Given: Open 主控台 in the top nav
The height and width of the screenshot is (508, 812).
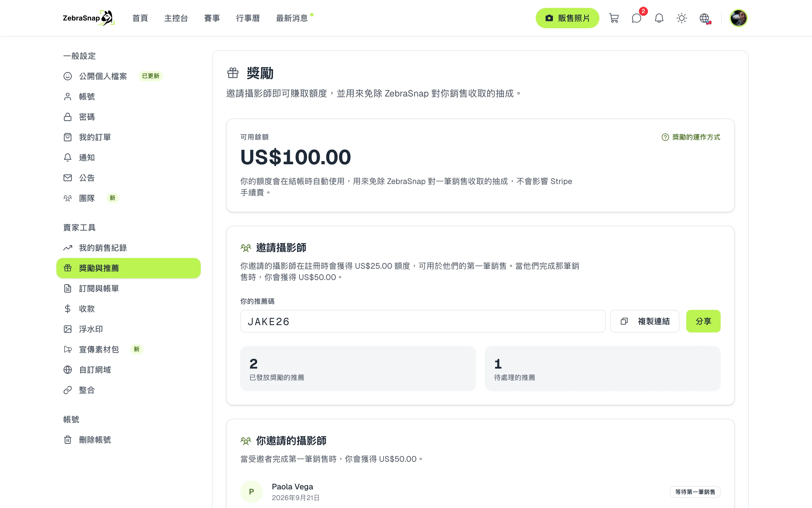Looking at the screenshot, I should pyautogui.click(x=176, y=18).
